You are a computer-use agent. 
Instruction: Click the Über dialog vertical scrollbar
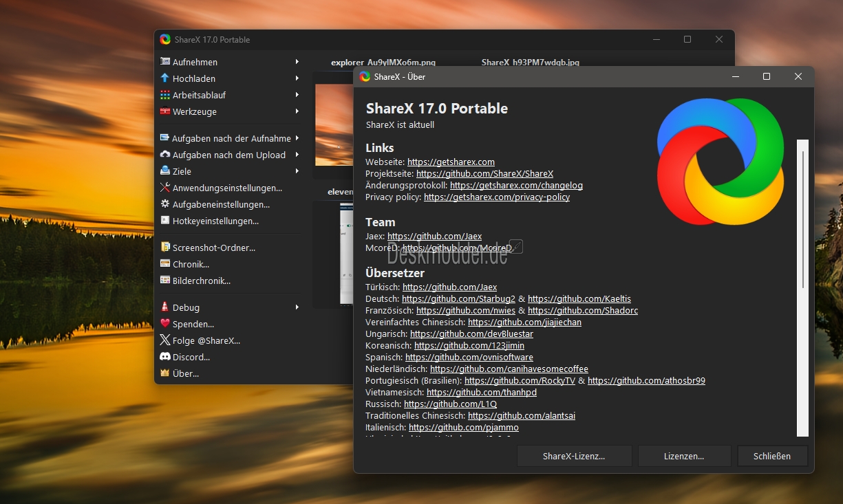[802, 287]
